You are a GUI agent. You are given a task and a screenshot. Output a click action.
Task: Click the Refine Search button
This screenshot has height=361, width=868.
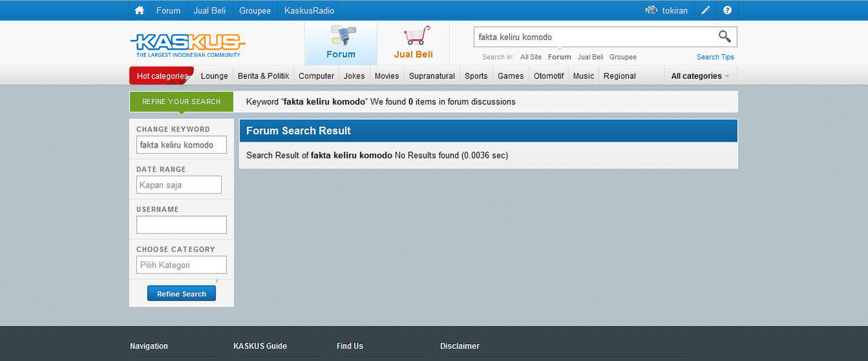coord(182,293)
